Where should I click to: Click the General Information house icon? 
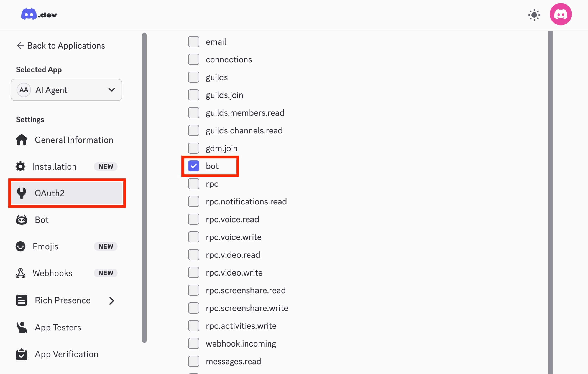[x=22, y=140]
